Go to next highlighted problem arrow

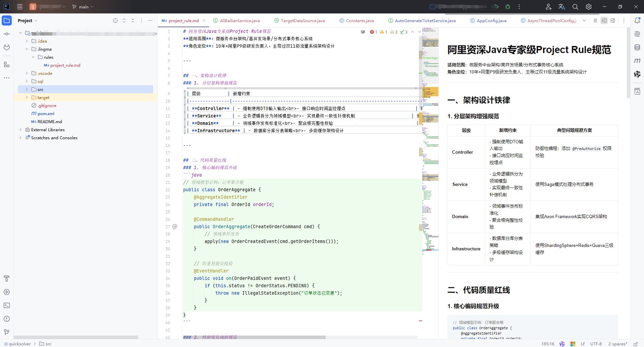(419, 32)
